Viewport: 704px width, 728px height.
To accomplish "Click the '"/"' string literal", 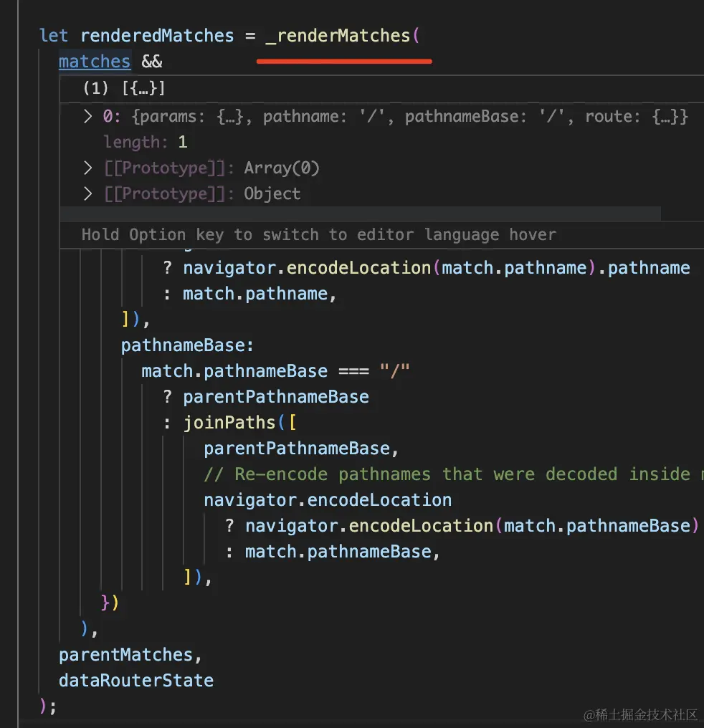I will [395, 371].
